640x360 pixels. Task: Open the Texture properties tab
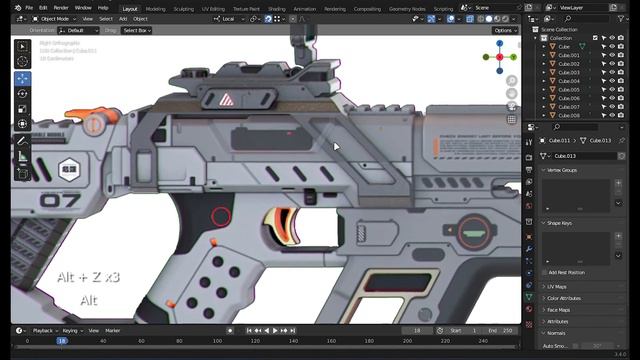(x=529, y=324)
